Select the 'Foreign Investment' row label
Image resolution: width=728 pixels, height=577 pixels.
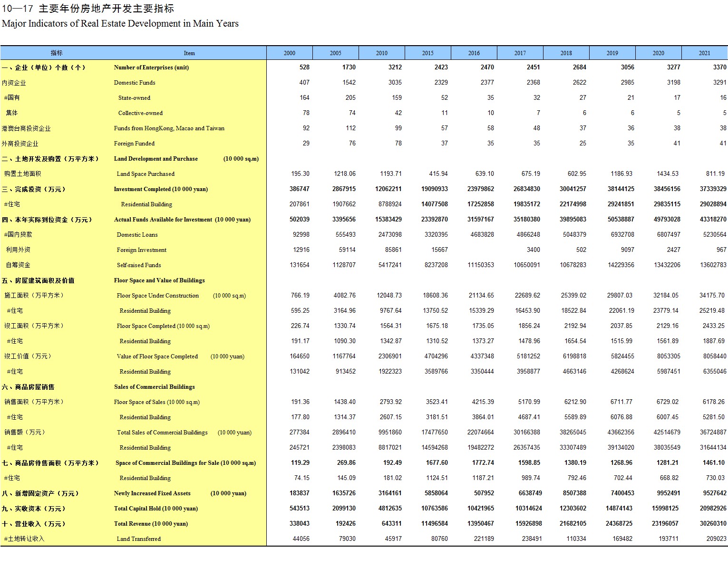tap(142, 250)
